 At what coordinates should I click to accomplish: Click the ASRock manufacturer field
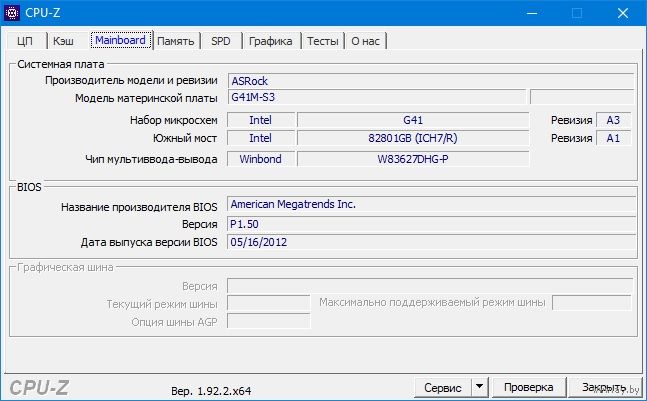431,81
